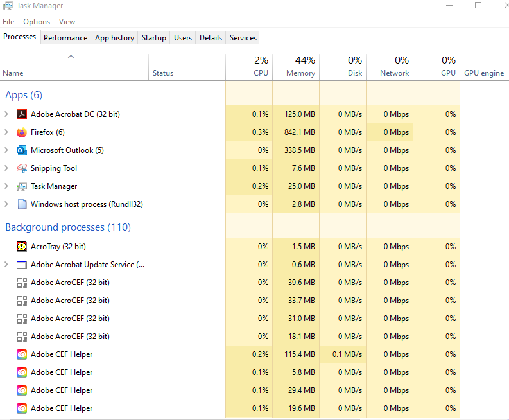This screenshot has width=509, height=420.
Task: Sort by the CPU column header
Action: point(249,67)
